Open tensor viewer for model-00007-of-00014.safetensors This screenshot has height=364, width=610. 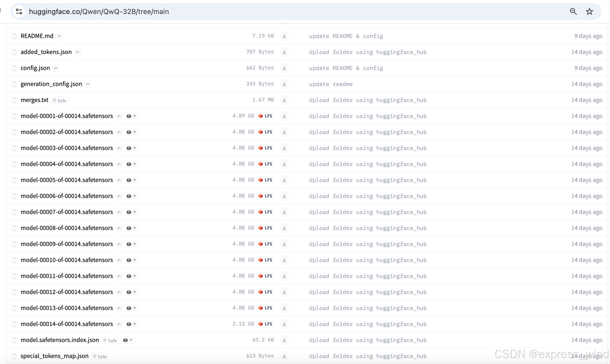[131, 212]
